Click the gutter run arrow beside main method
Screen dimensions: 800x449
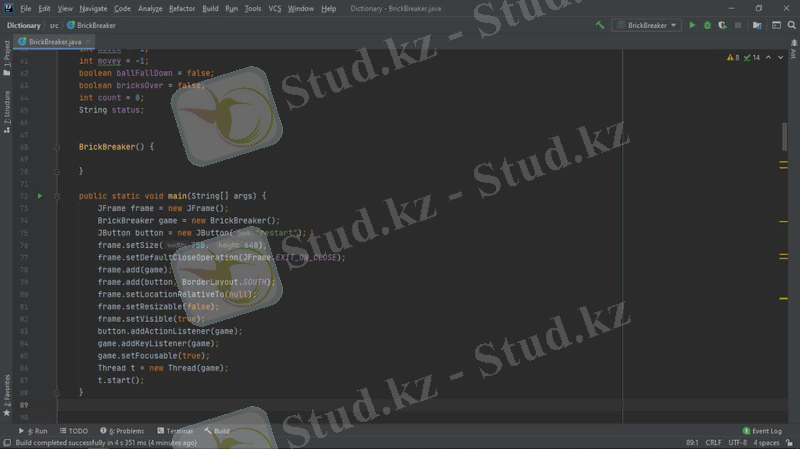point(40,196)
